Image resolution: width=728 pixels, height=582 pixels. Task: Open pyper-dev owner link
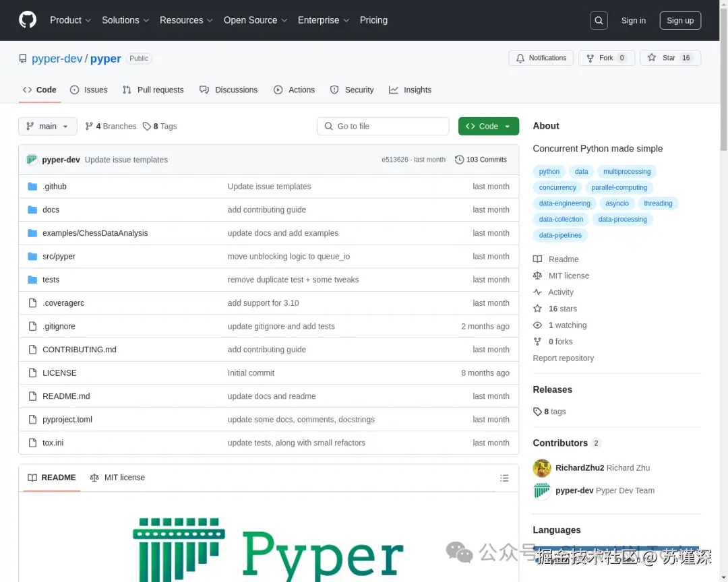(57, 59)
